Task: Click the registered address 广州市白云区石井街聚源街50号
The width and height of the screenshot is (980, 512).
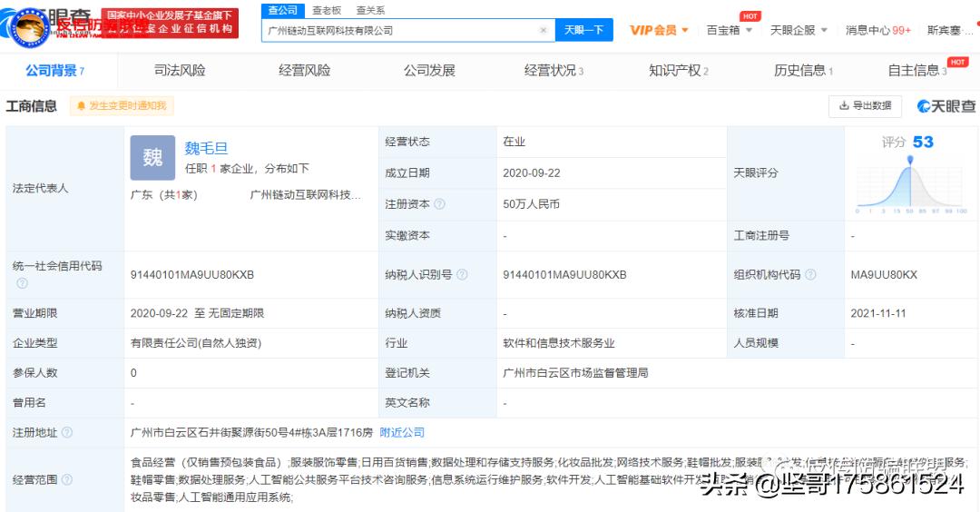Action: [x=251, y=433]
